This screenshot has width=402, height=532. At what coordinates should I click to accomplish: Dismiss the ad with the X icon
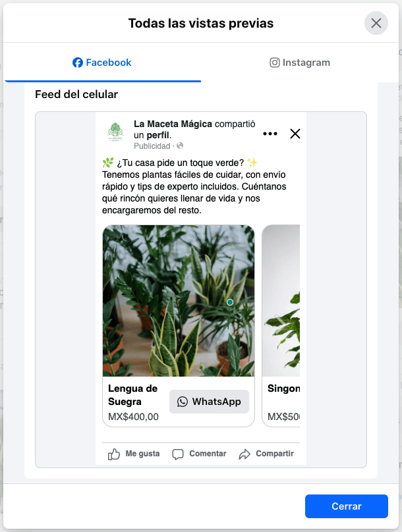[295, 133]
